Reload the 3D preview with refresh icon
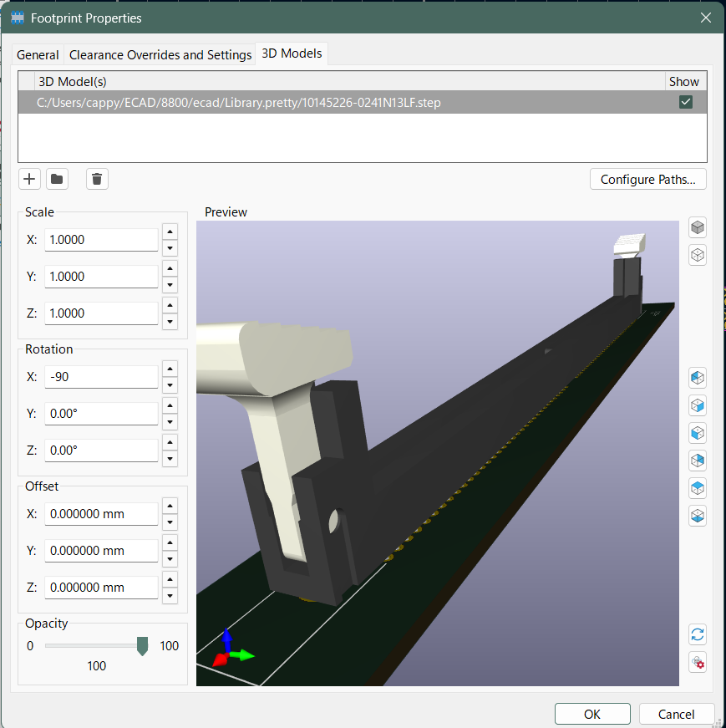The width and height of the screenshot is (726, 728). pyautogui.click(x=698, y=633)
